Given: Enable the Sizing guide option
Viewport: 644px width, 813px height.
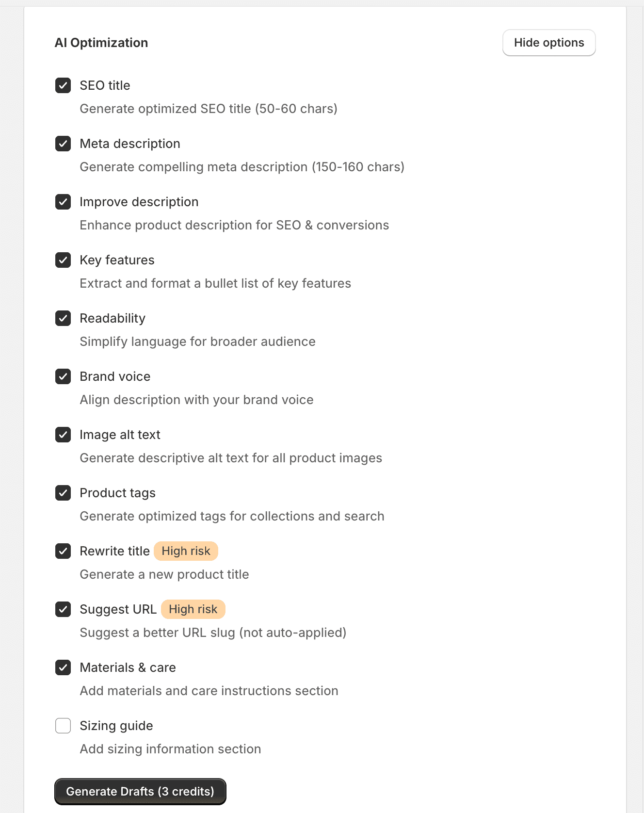Looking at the screenshot, I should coord(63,726).
